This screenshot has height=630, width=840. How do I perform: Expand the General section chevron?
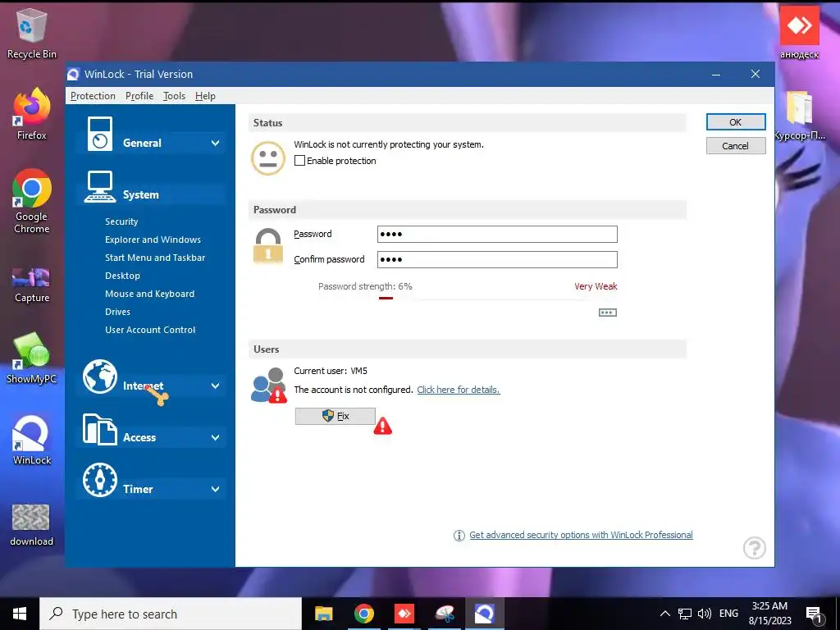pyautogui.click(x=216, y=143)
